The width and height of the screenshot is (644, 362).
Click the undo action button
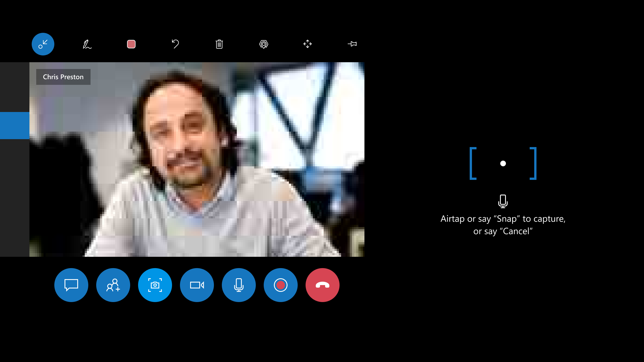coord(175,44)
